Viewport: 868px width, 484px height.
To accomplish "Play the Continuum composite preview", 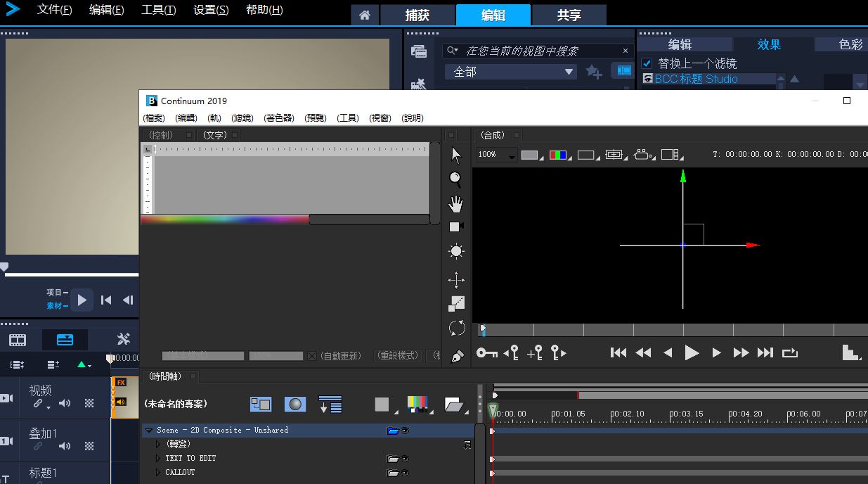I will coord(692,352).
